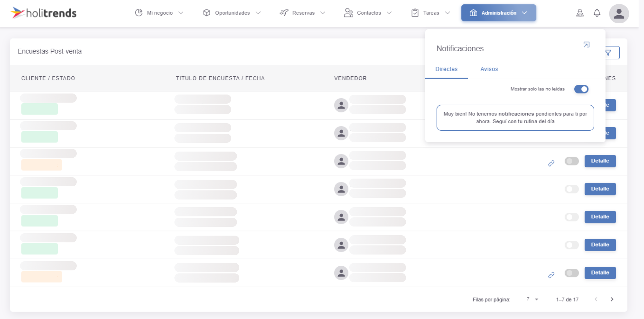This screenshot has height=319, width=644.
Task: Expand the Reservas menu chevron
Action: pos(323,13)
